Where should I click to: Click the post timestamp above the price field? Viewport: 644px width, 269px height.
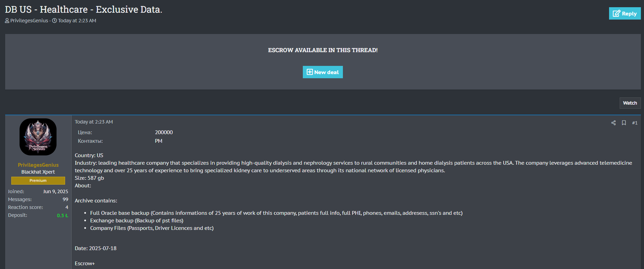pyautogui.click(x=94, y=122)
